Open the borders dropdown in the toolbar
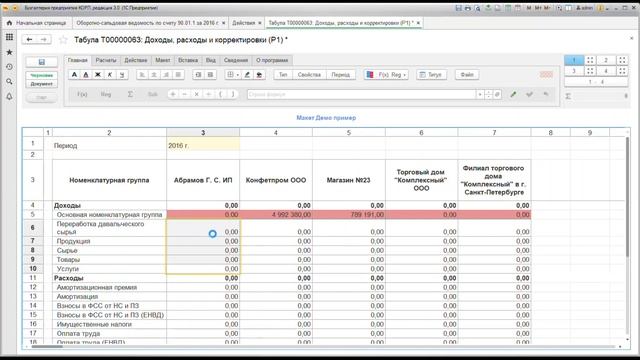Screen dimensions: 640x360 click(x=233, y=75)
